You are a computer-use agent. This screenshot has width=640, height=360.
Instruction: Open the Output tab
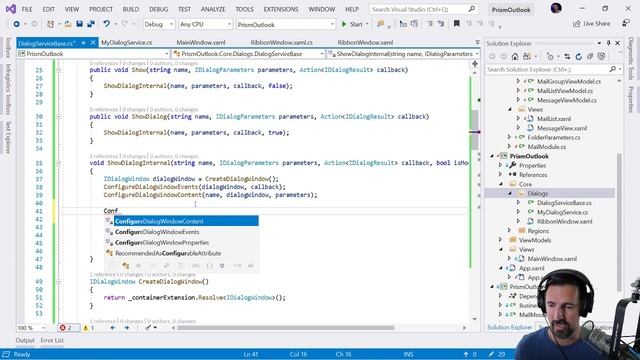pyautogui.click(x=25, y=340)
